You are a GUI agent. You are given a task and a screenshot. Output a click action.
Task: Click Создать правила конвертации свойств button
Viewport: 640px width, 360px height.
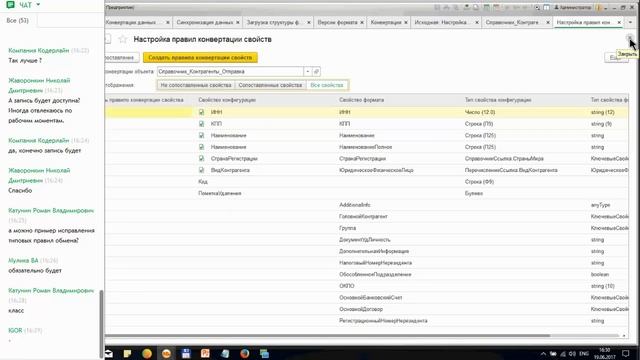pyautogui.click(x=200, y=58)
